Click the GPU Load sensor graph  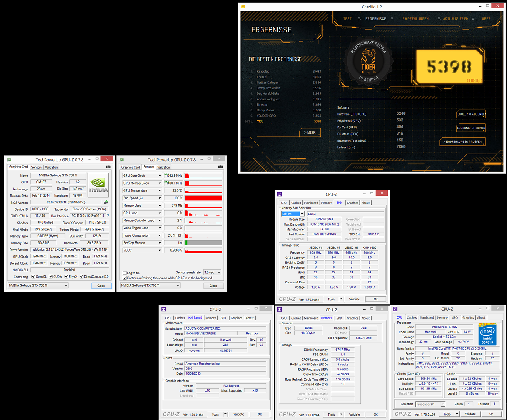tap(203, 213)
